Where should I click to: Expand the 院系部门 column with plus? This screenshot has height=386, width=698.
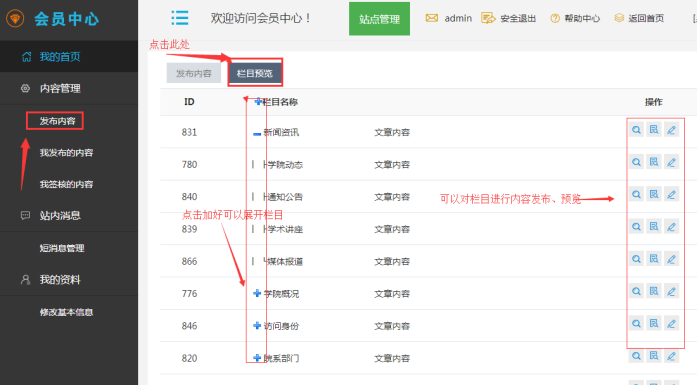[257, 358]
